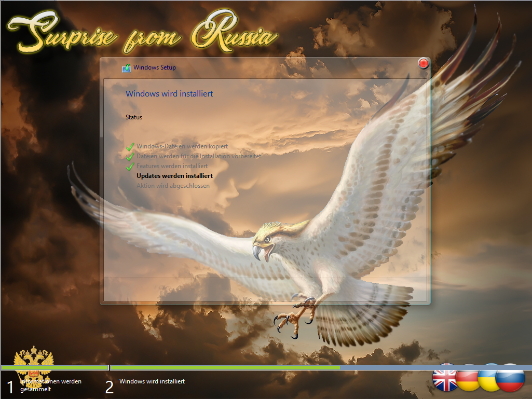This screenshot has height=399, width=532.
Task: Click 'Windows-Dateien werden kopiert' step text
Action: (182, 146)
